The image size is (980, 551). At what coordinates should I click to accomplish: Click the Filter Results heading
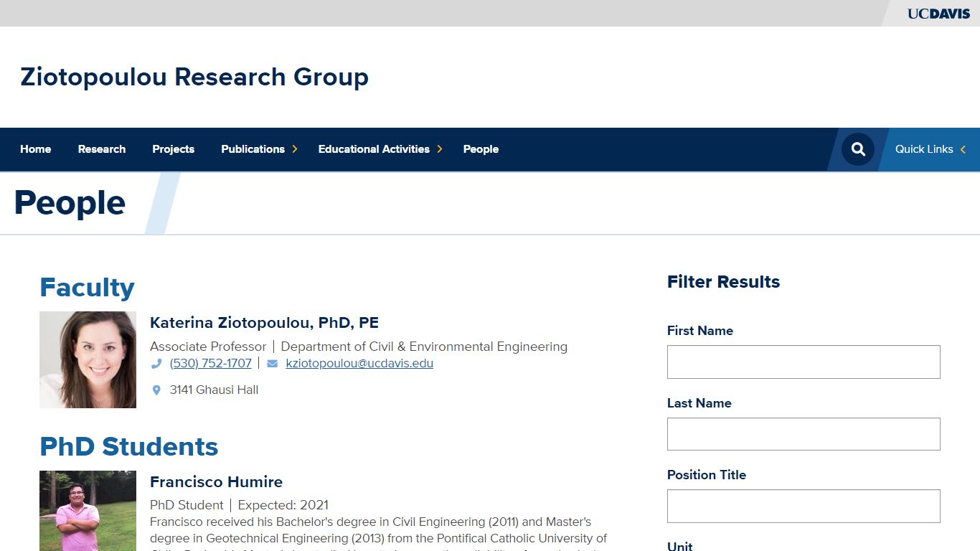click(x=723, y=282)
